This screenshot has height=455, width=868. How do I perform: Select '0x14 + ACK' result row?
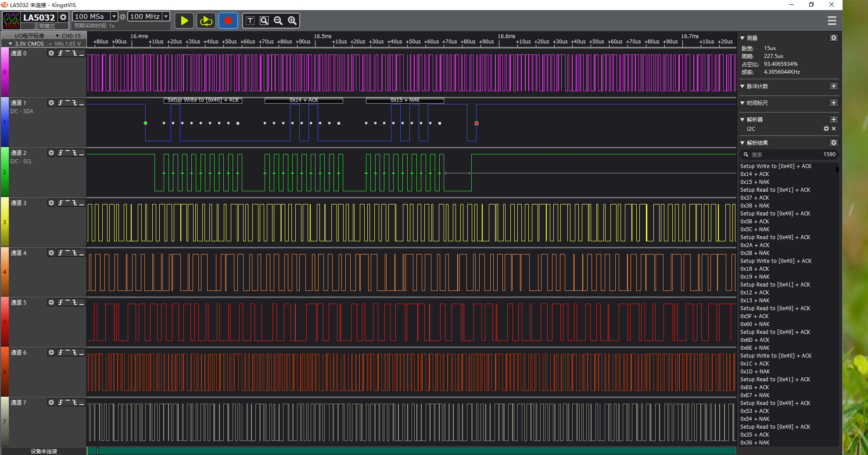755,174
